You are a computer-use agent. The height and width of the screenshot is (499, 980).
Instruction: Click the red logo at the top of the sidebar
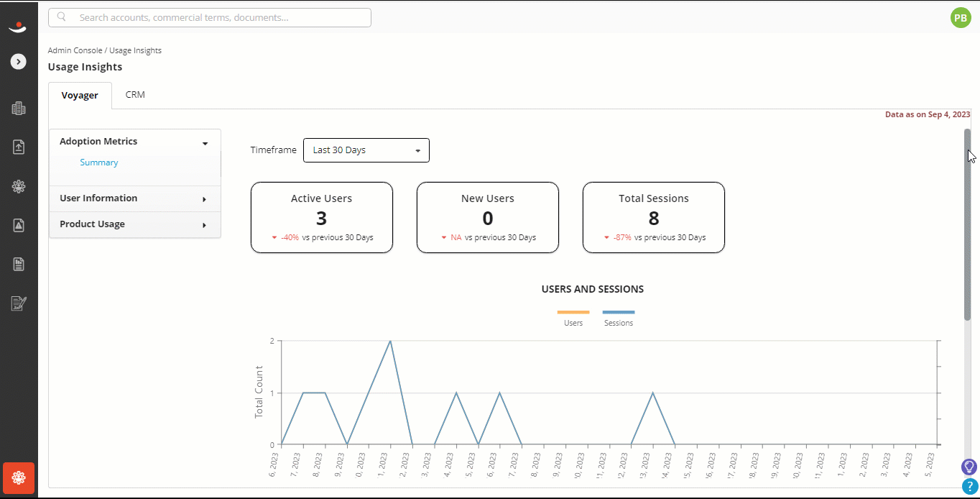click(18, 27)
